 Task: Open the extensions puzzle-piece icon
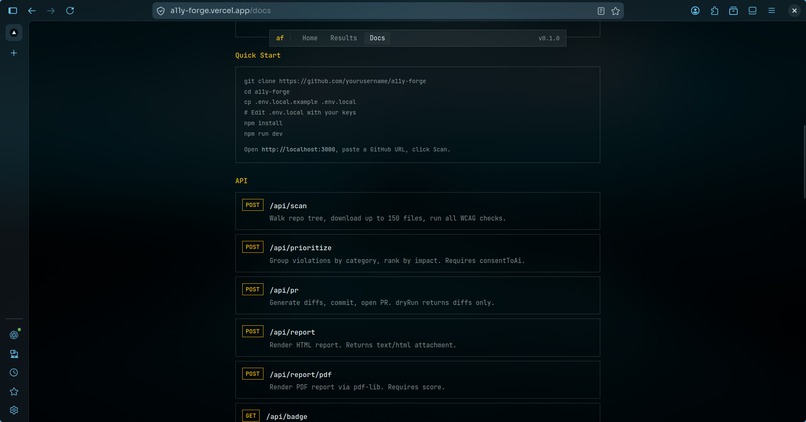(714, 10)
